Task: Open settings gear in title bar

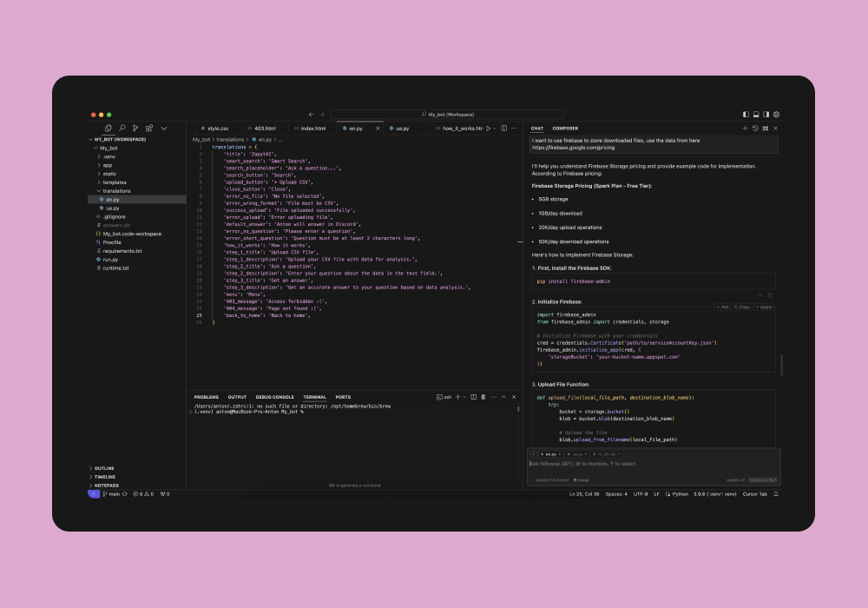Action: coord(777,114)
